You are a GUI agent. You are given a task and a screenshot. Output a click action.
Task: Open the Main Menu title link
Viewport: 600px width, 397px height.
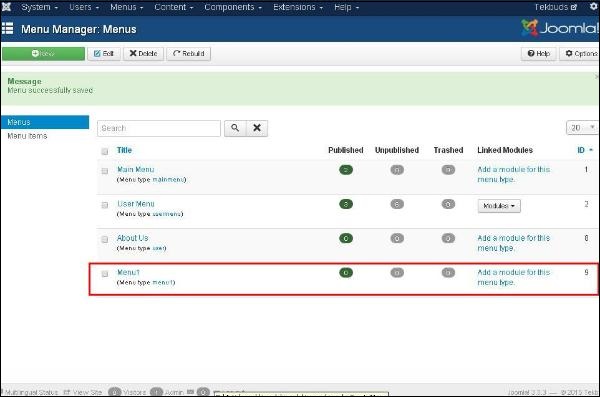coord(135,169)
